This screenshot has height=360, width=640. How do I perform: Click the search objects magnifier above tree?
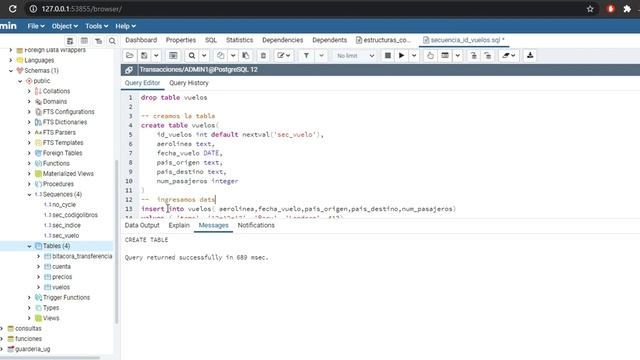pos(112,41)
